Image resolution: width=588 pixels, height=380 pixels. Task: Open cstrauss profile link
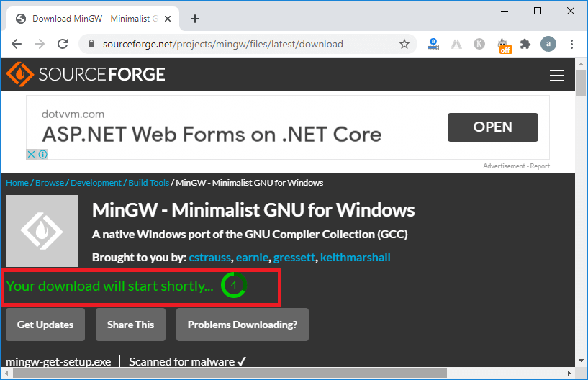(209, 258)
